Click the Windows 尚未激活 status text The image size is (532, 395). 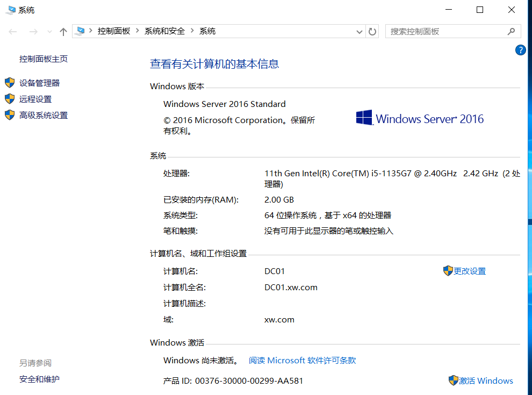[201, 361]
